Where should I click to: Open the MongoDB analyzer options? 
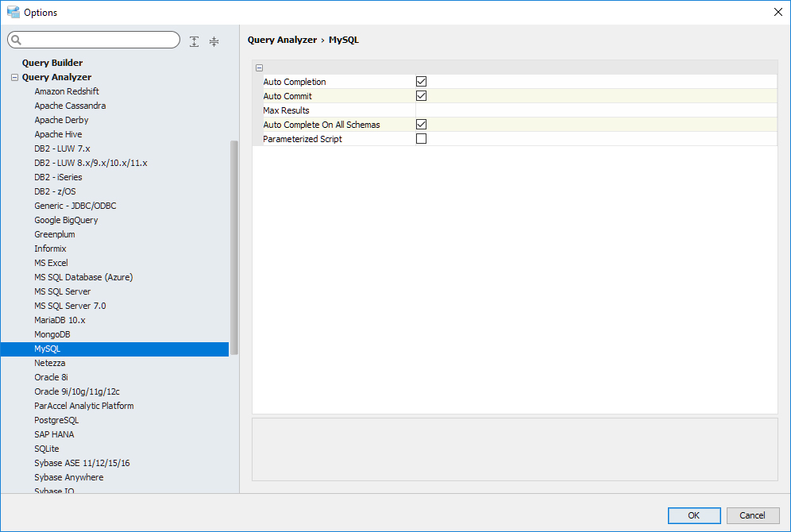(52, 334)
